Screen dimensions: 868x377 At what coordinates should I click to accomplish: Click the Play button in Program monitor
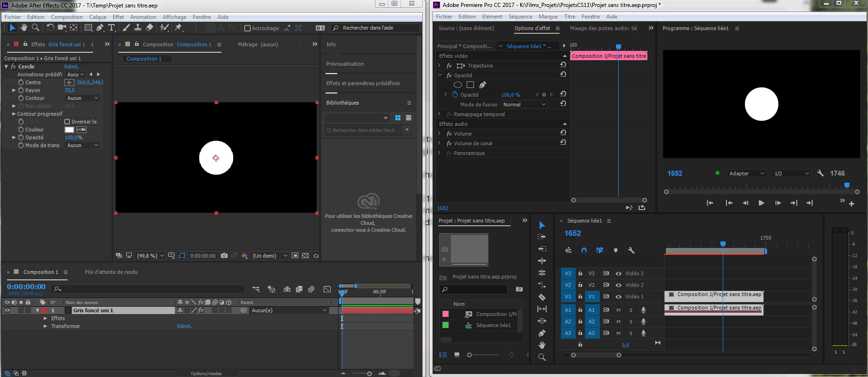(x=761, y=203)
